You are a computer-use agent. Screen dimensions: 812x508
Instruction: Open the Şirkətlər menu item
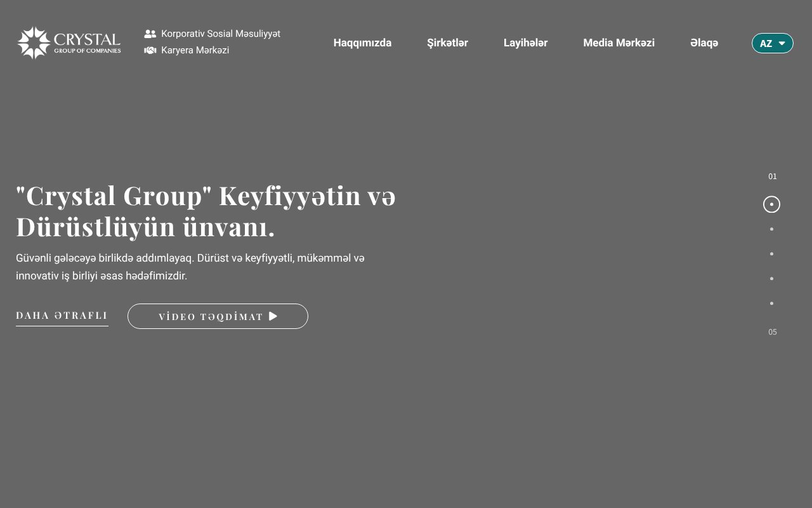448,43
